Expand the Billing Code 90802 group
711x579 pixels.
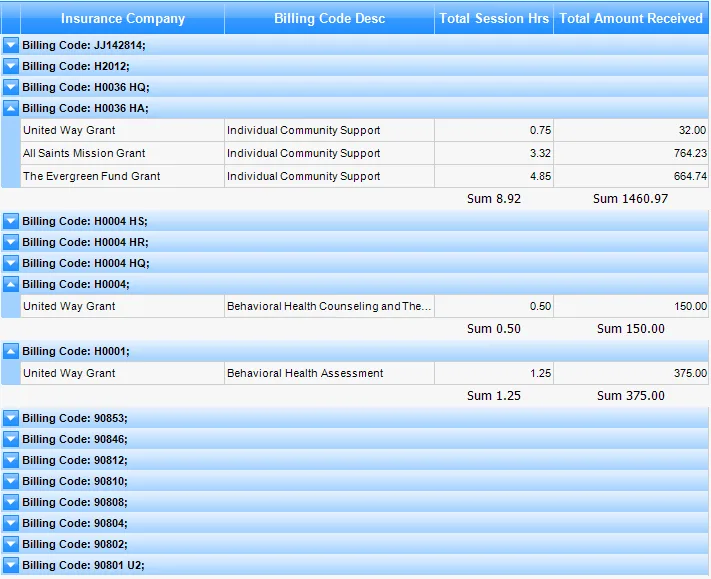coord(11,544)
